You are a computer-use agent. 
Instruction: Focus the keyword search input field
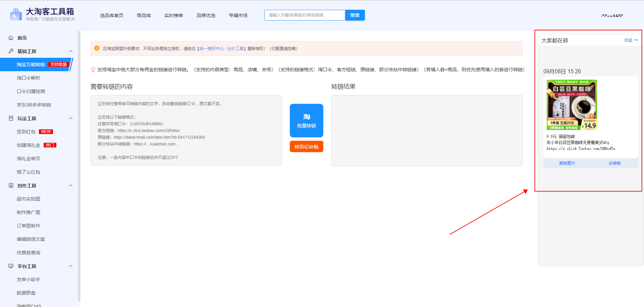[x=305, y=15]
